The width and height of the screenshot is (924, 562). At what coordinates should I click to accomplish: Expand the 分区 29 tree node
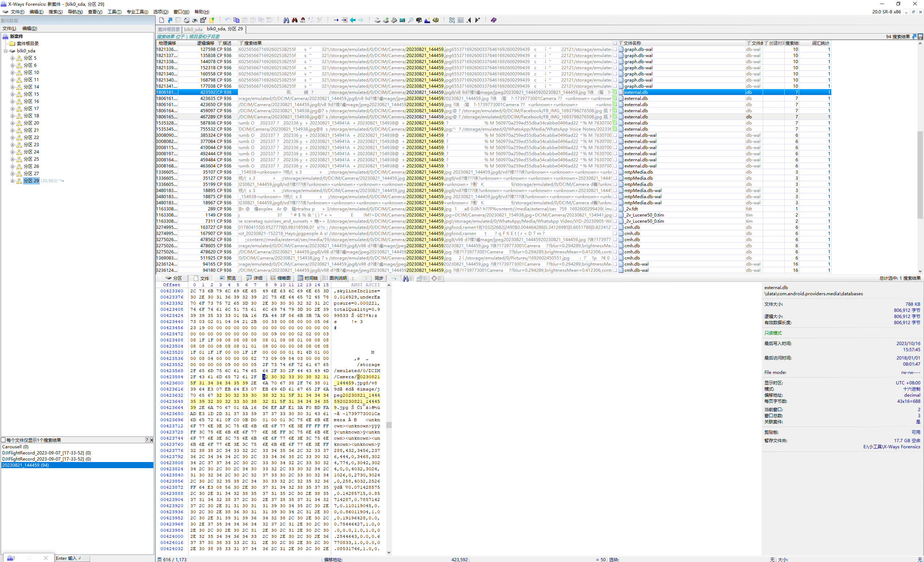[12, 181]
